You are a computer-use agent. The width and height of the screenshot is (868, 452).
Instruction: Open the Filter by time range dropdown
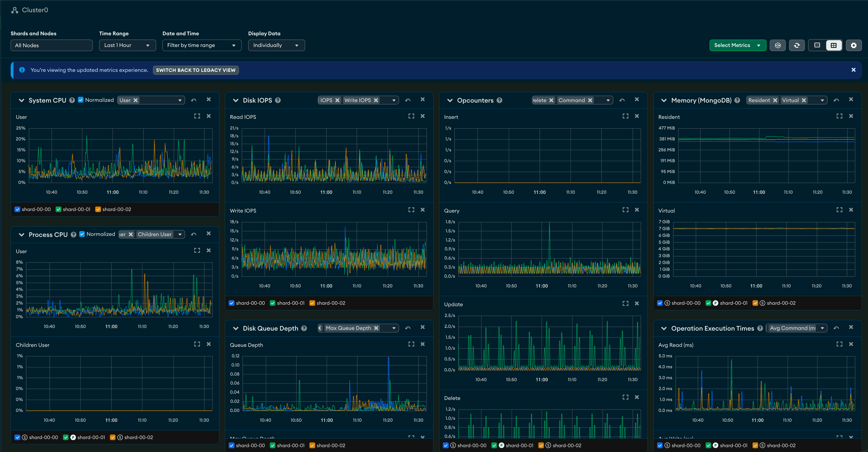point(202,45)
